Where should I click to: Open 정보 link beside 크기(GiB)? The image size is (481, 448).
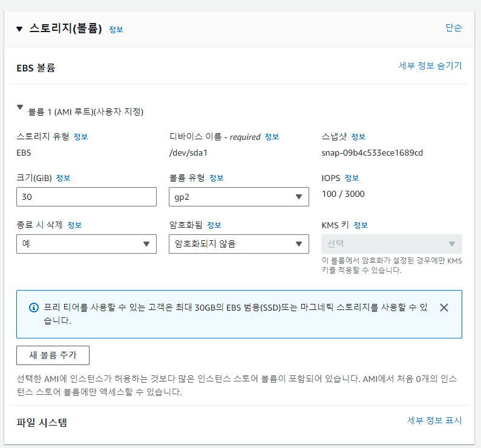click(64, 178)
